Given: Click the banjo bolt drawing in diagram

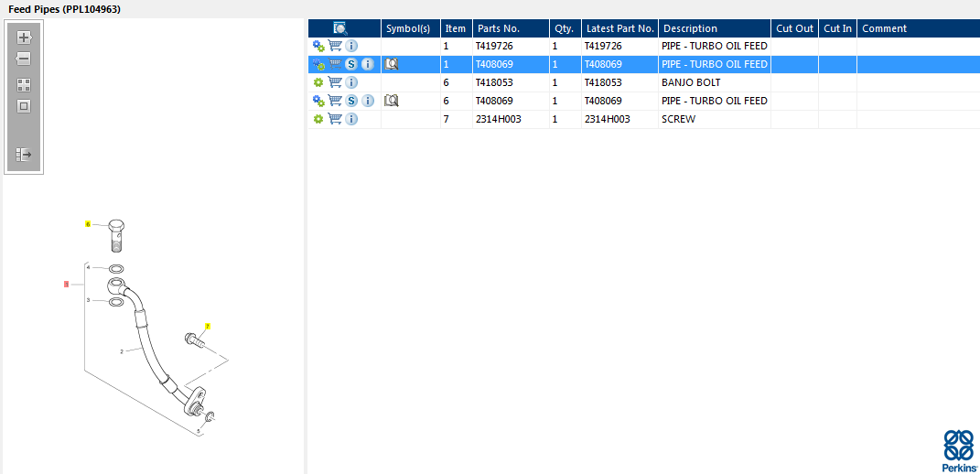Looking at the screenshot, I should pos(117,236).
